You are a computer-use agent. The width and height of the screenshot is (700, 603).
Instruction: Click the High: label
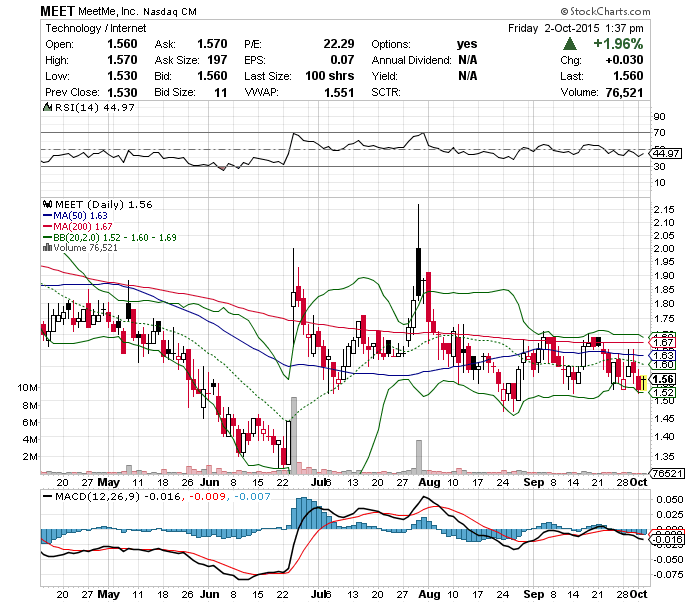click(57, 60)
